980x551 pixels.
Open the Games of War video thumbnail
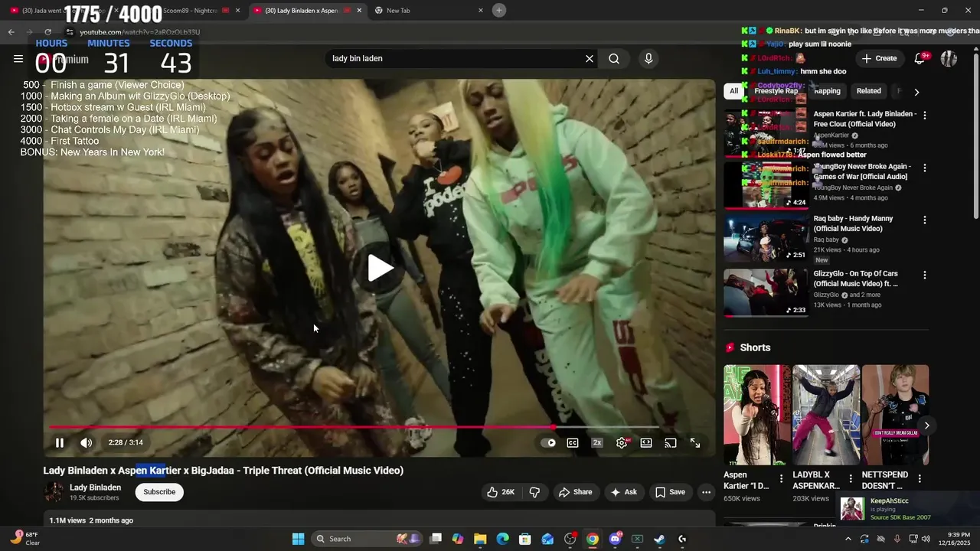(766, 184)
